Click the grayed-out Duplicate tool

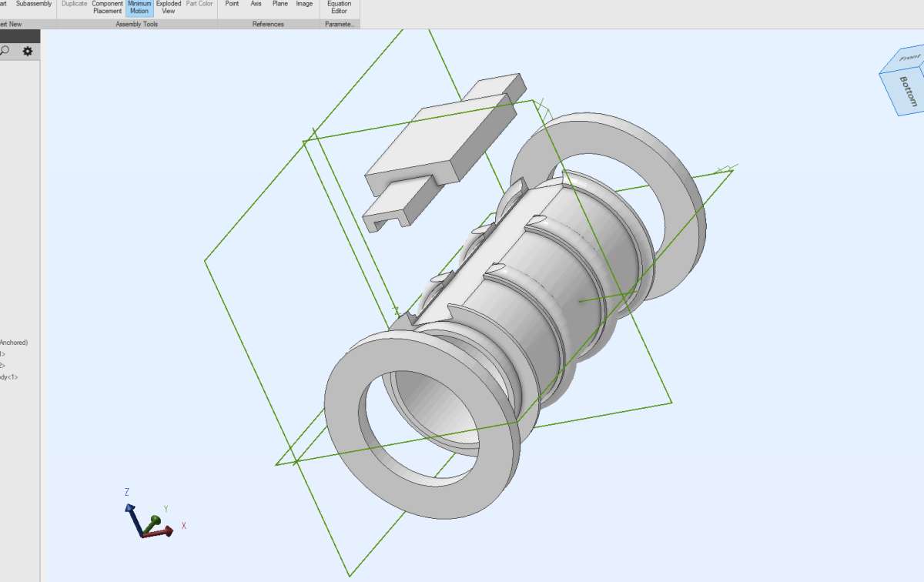75,4
